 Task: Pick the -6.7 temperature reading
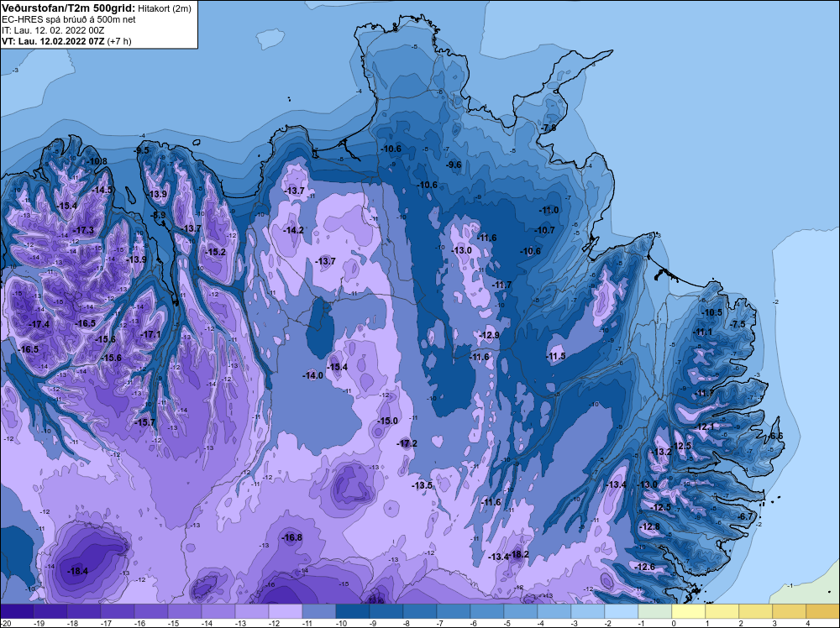click(x=745, y=516)
